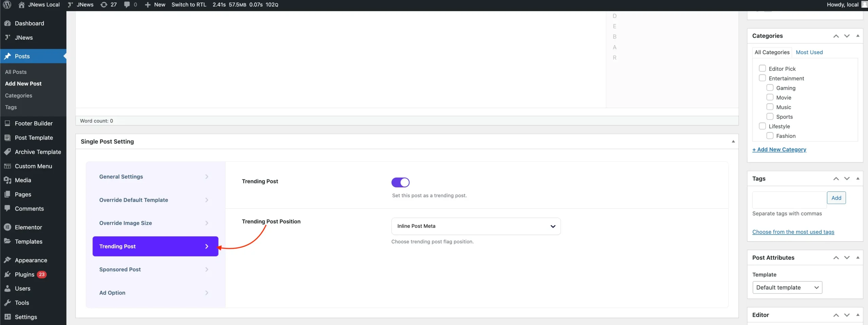Open the comments bubble icon in admin bar
Image resolution: width=868 pixels, height=325 pixels.
pyautogui.click(x=127, y=5)
